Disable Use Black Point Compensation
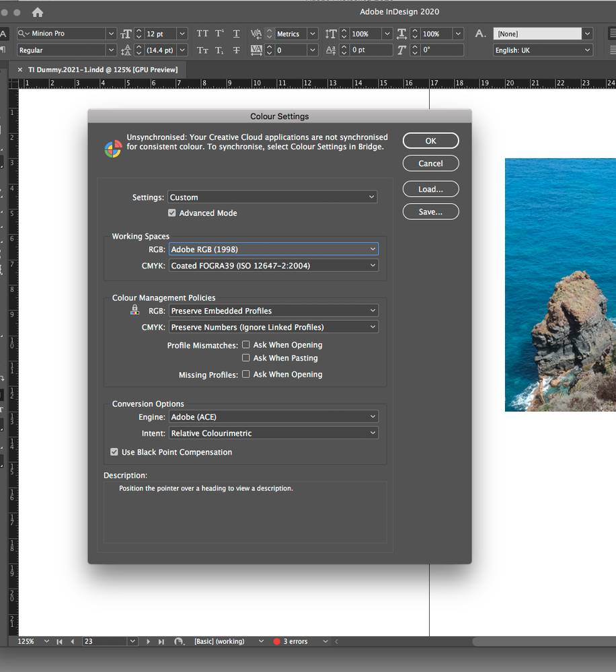Screen dimensions: 616x672 [114, 452]
